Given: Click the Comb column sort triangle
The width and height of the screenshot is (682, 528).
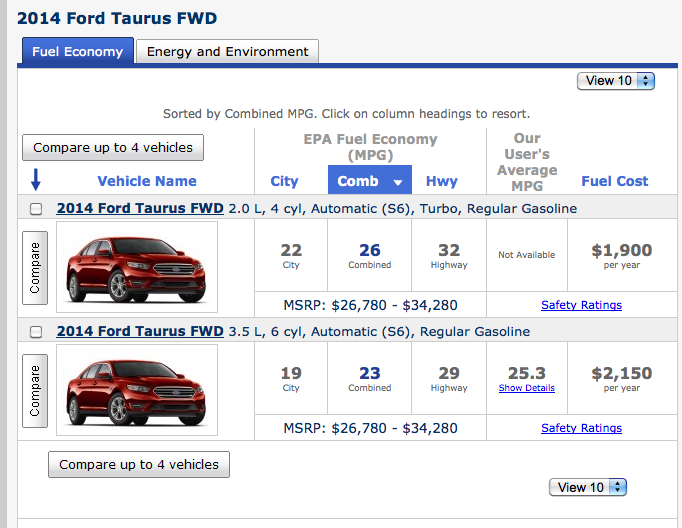Looking at the screenshot, I should click(398, 182).
